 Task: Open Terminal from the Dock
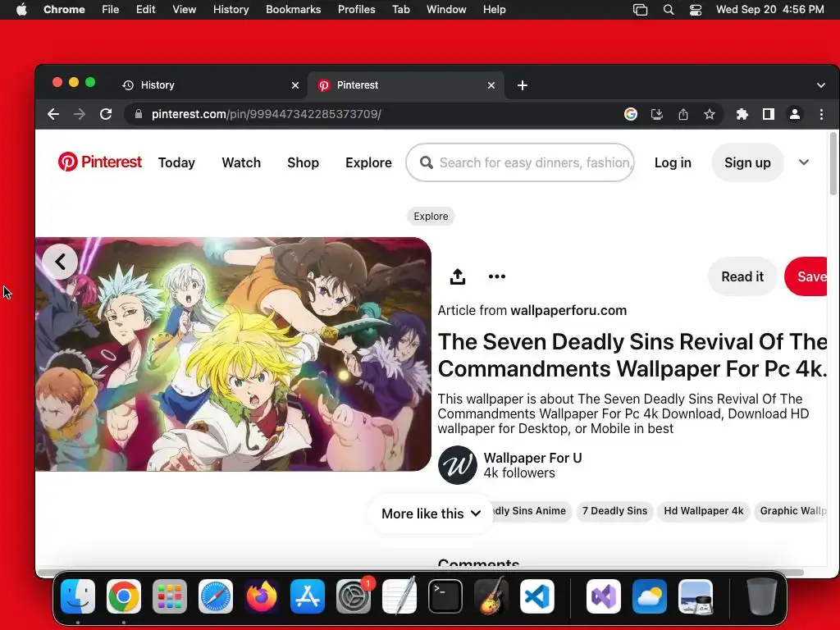pyautogui.click(x=445, y=596)
